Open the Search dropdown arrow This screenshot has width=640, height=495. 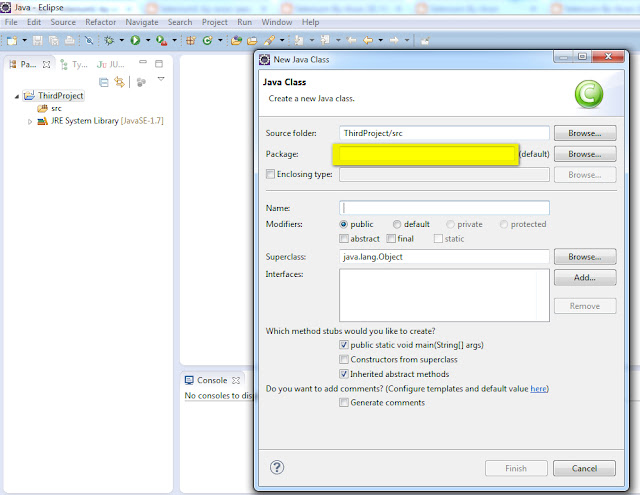282,40
